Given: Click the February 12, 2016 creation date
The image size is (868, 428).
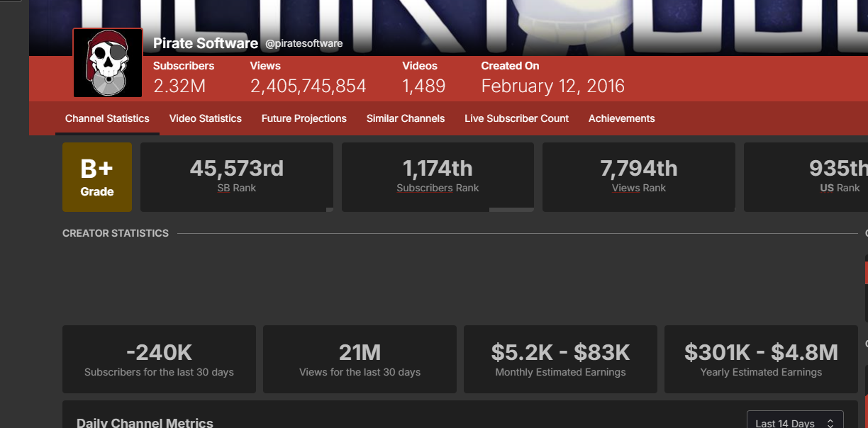Looking at the screenshot, I should click(x=553, y=86).
